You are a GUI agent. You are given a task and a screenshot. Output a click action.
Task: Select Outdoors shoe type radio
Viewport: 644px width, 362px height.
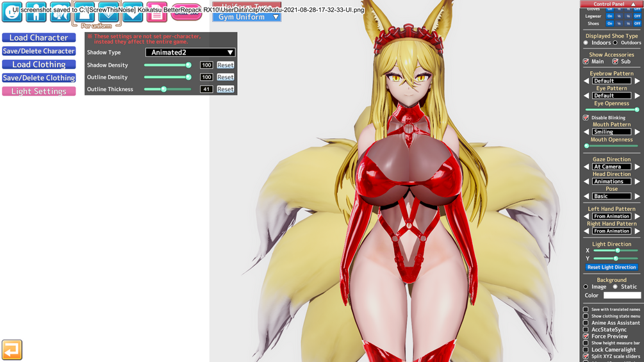[615, 43]
